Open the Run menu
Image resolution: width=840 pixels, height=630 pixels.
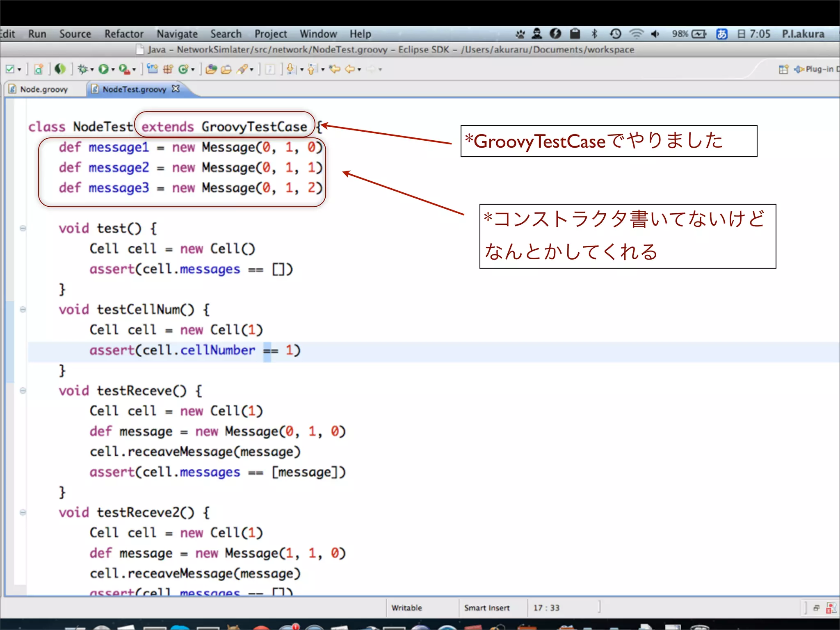(x=37, y=34)
